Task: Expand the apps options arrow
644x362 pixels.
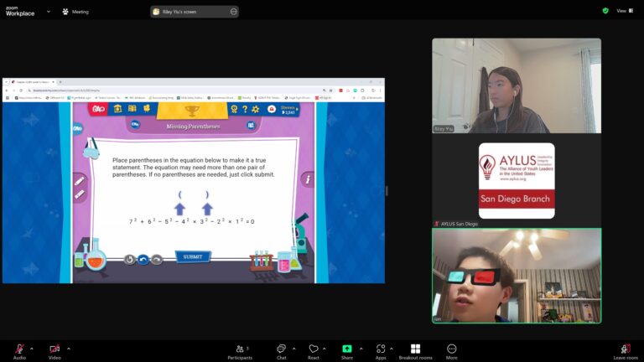Action: pos(392,349)
